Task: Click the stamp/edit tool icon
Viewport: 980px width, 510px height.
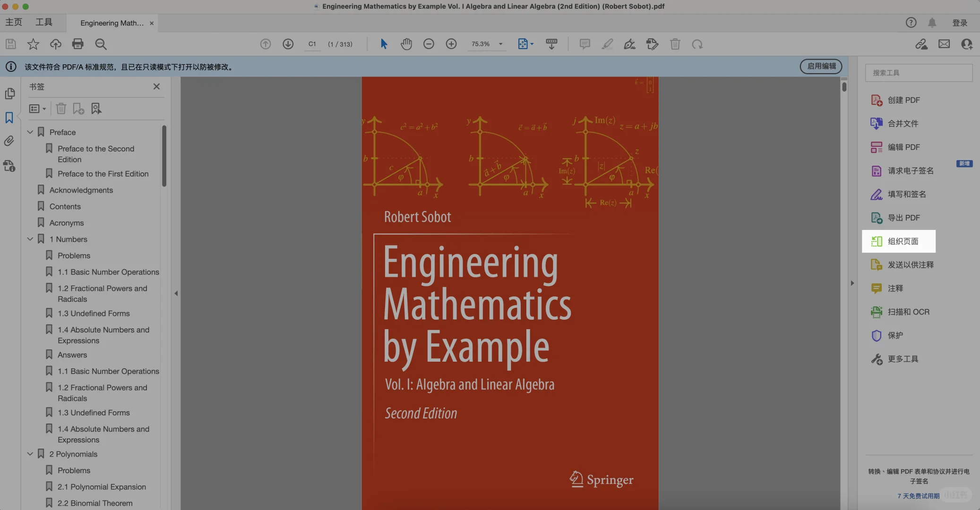Action: [x=652, y=44]
